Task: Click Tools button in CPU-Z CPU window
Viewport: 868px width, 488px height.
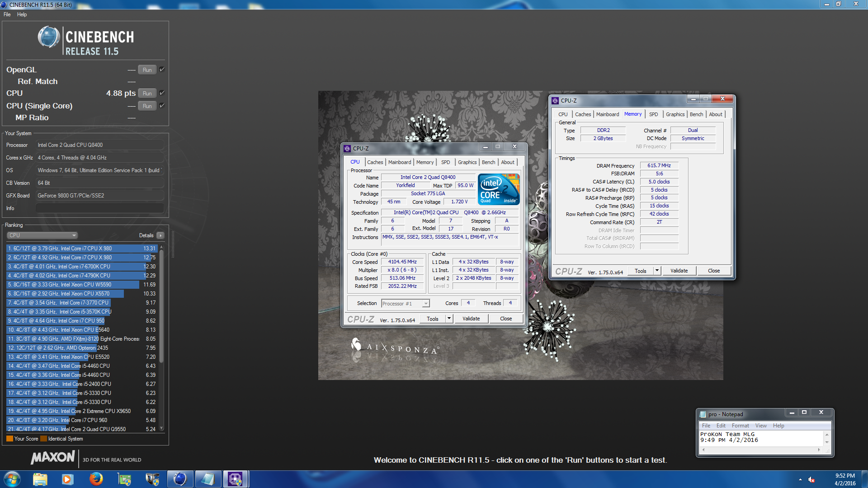Action: 433,319
